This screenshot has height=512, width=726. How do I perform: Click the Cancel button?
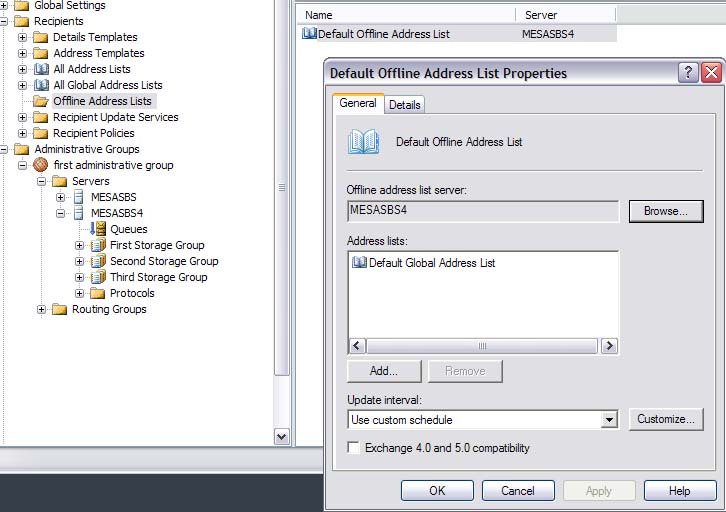pos(518,491)
